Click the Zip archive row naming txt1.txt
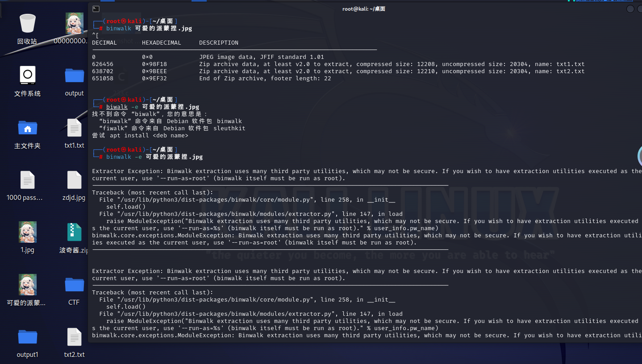 (x=338, y=64)
